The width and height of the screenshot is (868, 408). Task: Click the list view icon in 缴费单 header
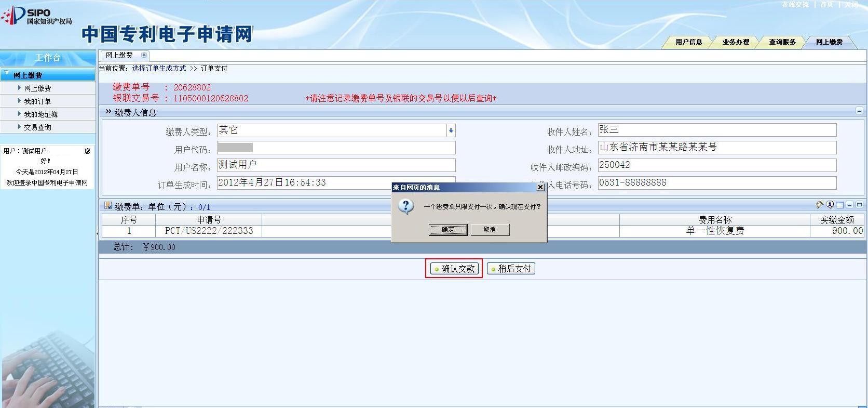tap(840, 205)
